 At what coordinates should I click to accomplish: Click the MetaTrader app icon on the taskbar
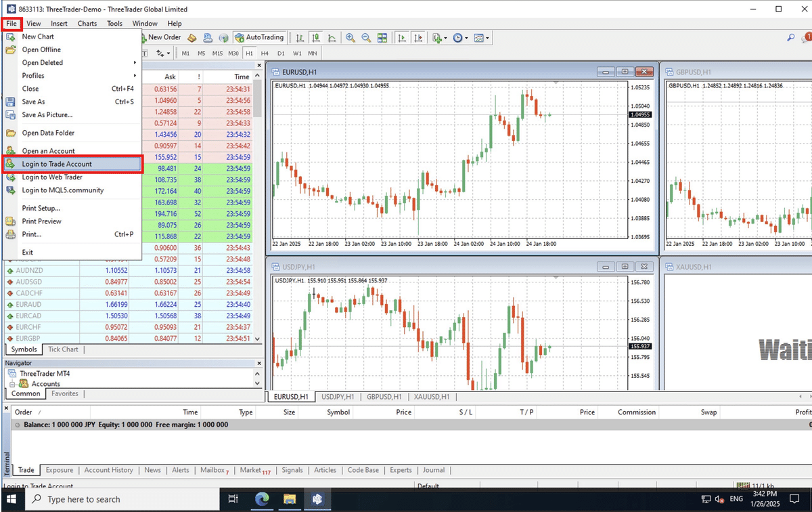click(x=317, y=499)
